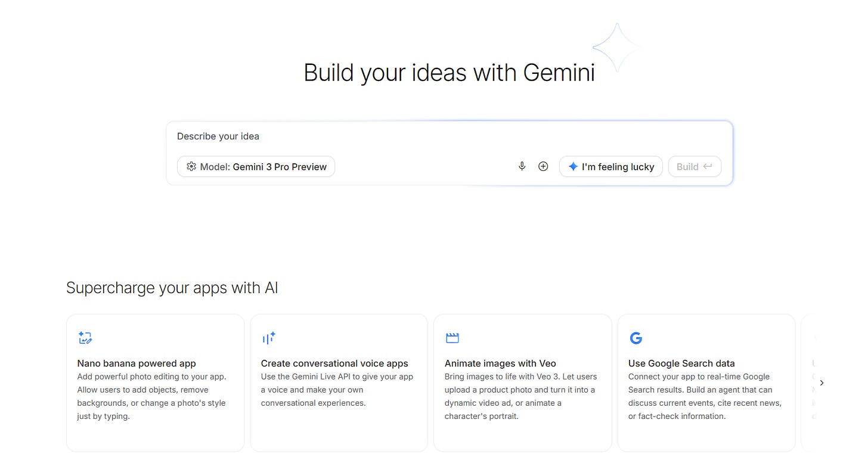Open the Animate images with Veo card
Screen dimensions: 868x476
click(523, 383)
